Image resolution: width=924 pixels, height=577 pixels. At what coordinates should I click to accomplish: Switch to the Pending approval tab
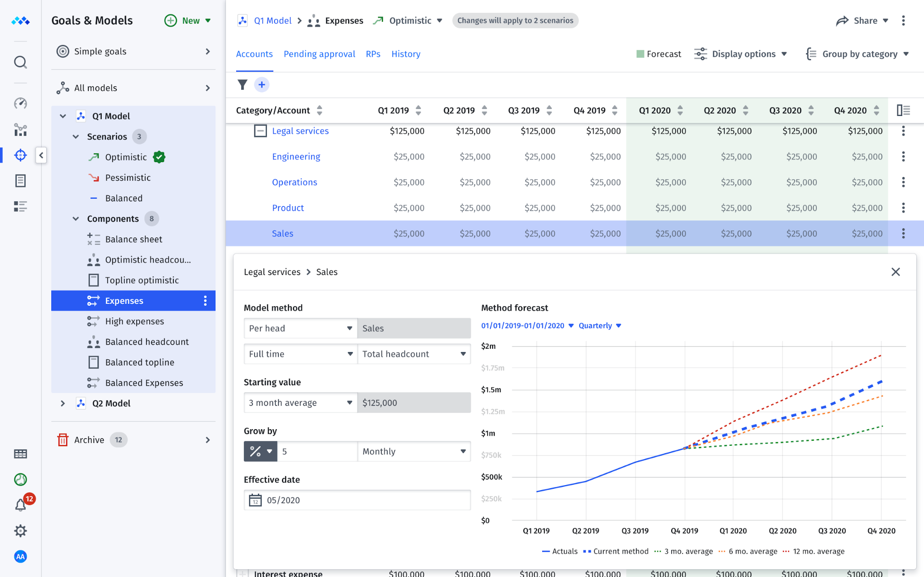319,54
